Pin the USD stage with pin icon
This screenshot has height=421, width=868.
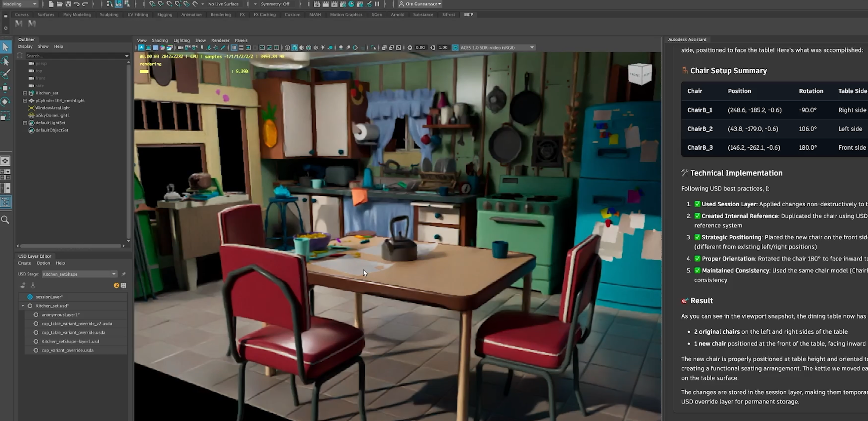(123, 274)
